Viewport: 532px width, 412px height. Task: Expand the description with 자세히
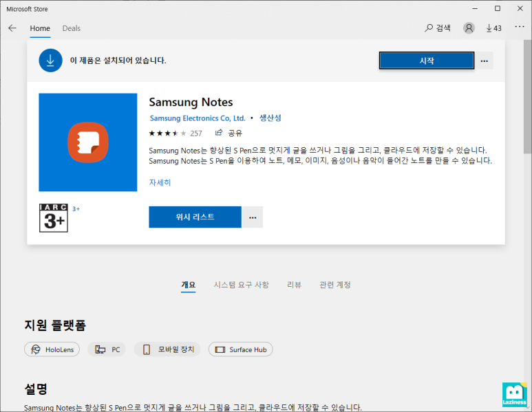[x=160, y=182]
